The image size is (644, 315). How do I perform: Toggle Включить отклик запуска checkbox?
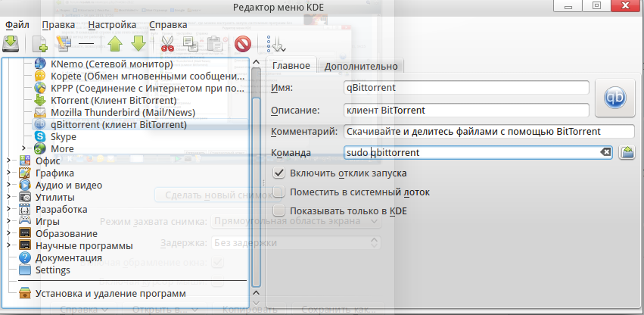pyautogui.click(x=279, y=173)
